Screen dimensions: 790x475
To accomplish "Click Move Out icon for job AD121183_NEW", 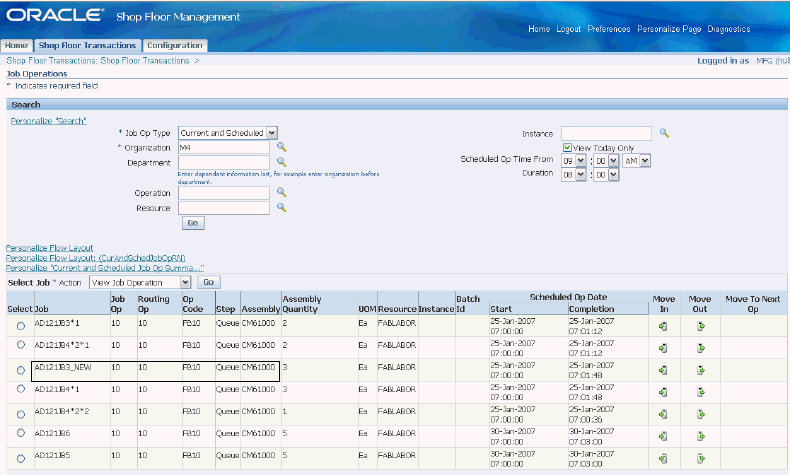I will 700,370.
